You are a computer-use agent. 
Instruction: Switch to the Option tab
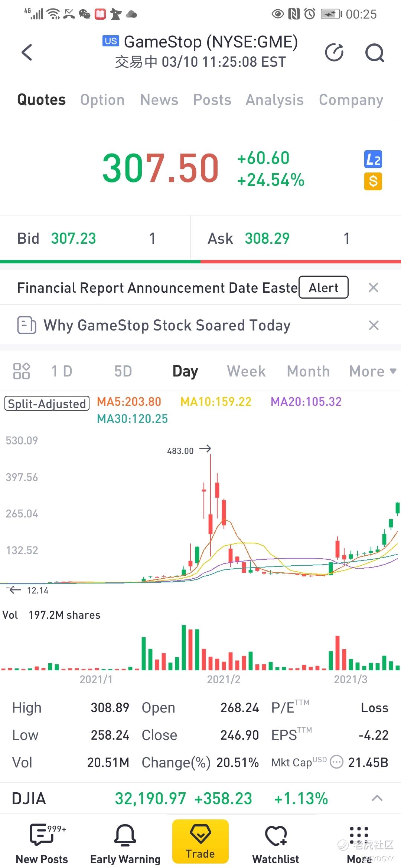pyautogui.click(x=102, y=100)
